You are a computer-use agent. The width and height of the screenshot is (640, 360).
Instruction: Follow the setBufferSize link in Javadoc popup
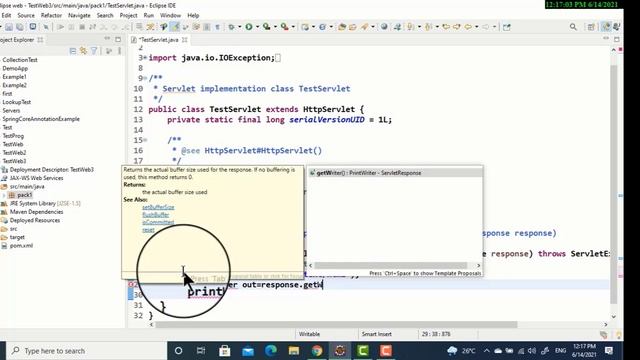tap(158, 207)
